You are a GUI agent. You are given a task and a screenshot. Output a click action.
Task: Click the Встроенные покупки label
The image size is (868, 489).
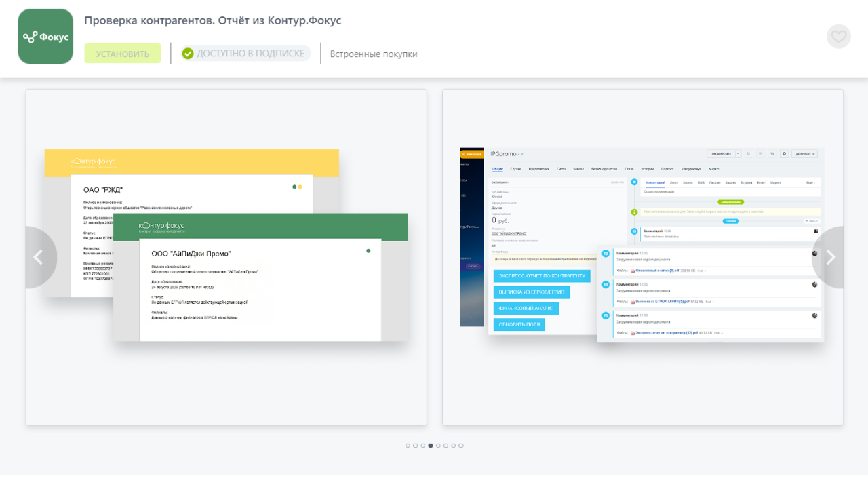point(374,54)
